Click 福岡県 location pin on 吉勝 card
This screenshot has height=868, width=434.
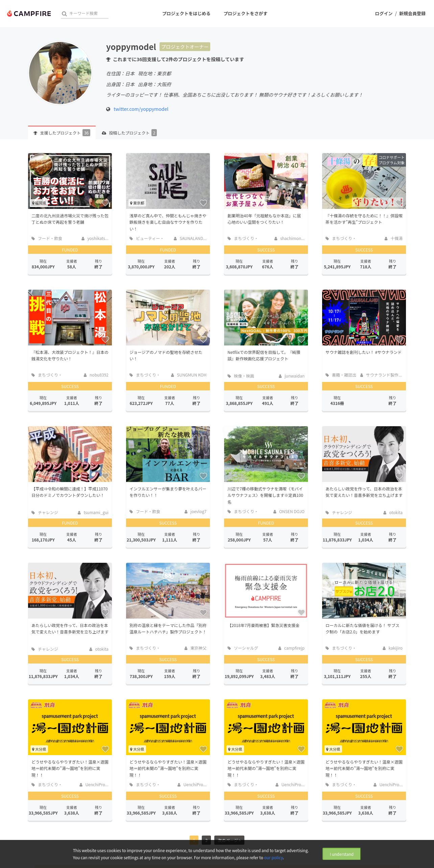point(33,203)
